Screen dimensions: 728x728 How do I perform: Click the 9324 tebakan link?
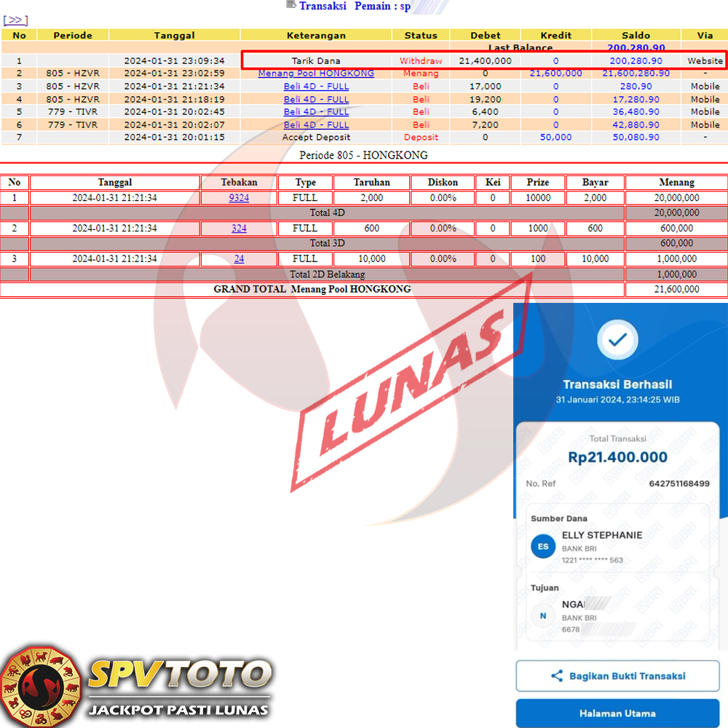pyautogui.click(x=239, y=198)
